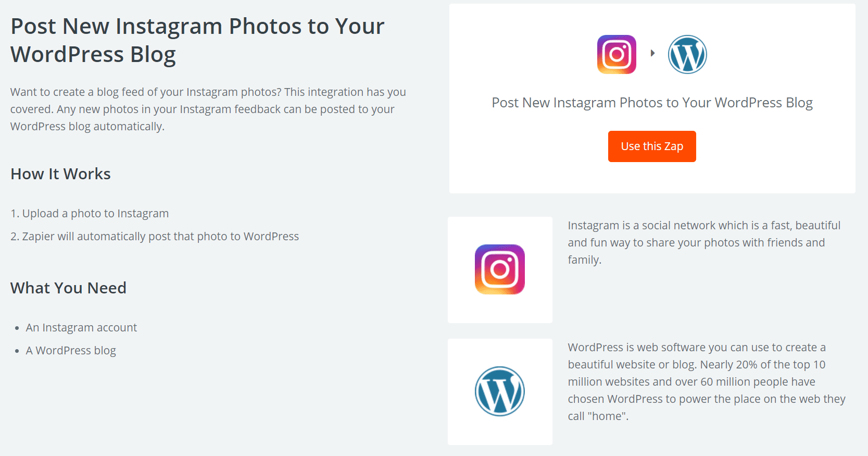Select the How It Works section header
The width and height of the screenshot is (868, 456).
pyautogui.click(x=60, y=174)
